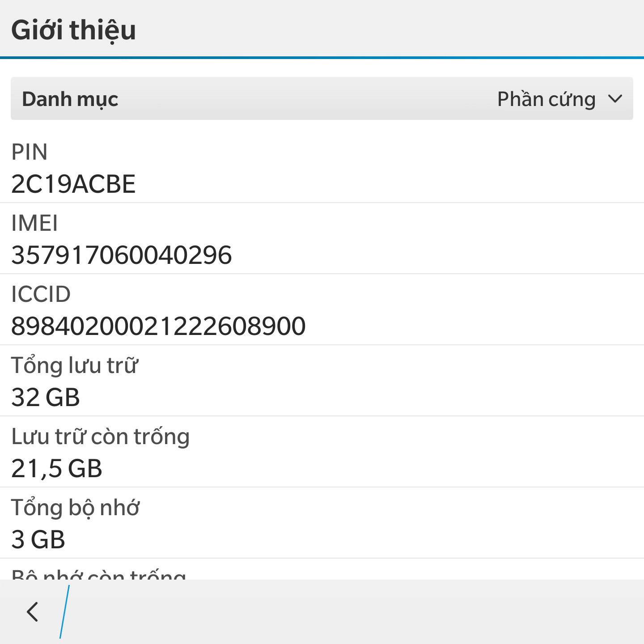The width and height of the screenshot is (644, 644).
Task: Tap the Giới thiệu page title
Action: [x=73, y=30]
